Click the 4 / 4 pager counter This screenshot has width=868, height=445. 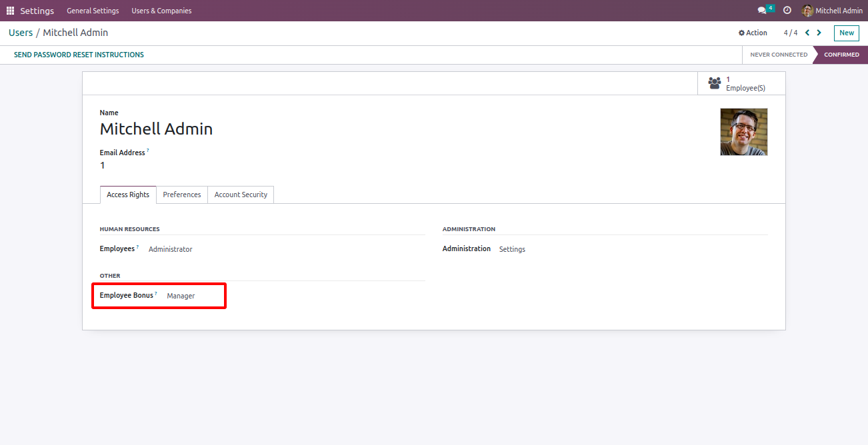coord(791,33)
